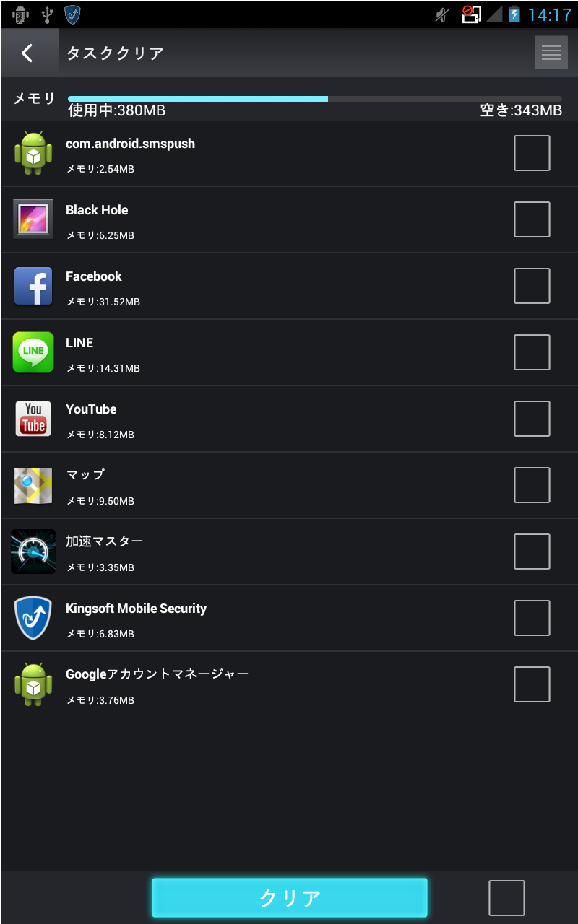The image size is (578, 924).
Task: Tap the Kingsoft shield in status bar
Action: point(72,14)
